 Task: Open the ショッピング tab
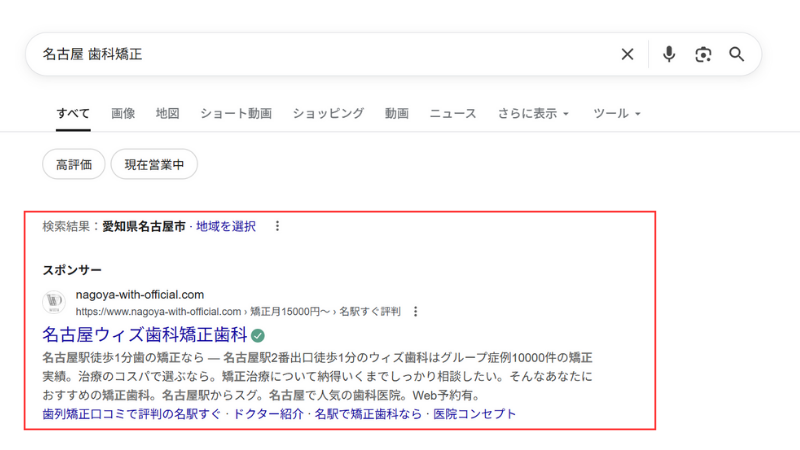(x=328, y=113)
